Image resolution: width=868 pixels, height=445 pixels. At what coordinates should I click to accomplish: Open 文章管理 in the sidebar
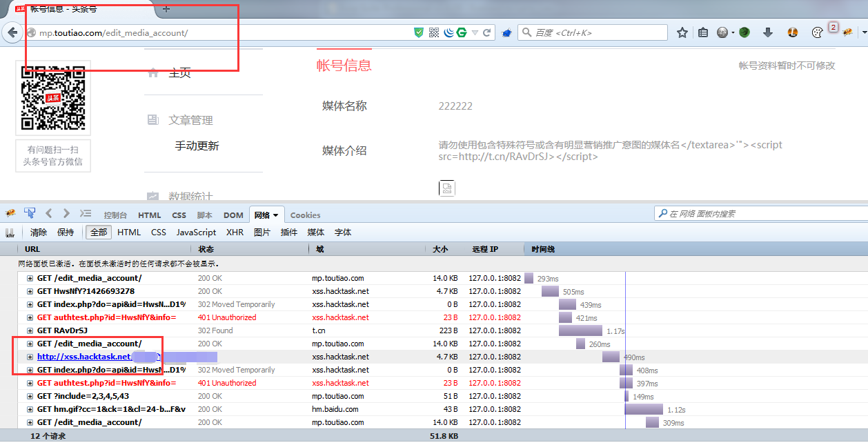[x=190, y=120]
